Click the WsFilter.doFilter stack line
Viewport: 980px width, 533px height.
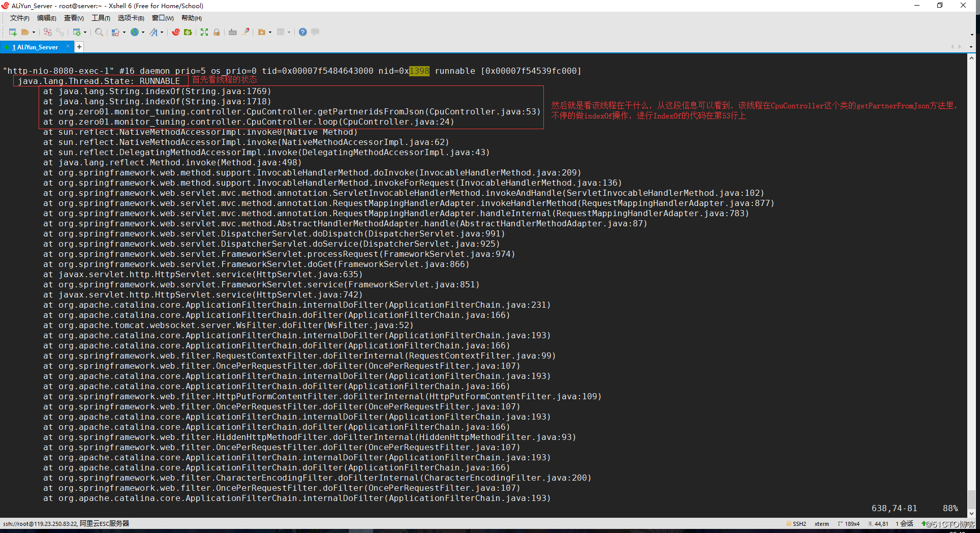228,325
